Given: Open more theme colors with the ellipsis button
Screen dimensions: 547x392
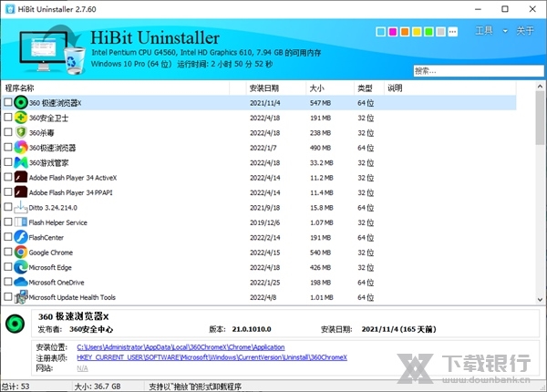Looking at the screenshot, I should click(x=454, y=32).
